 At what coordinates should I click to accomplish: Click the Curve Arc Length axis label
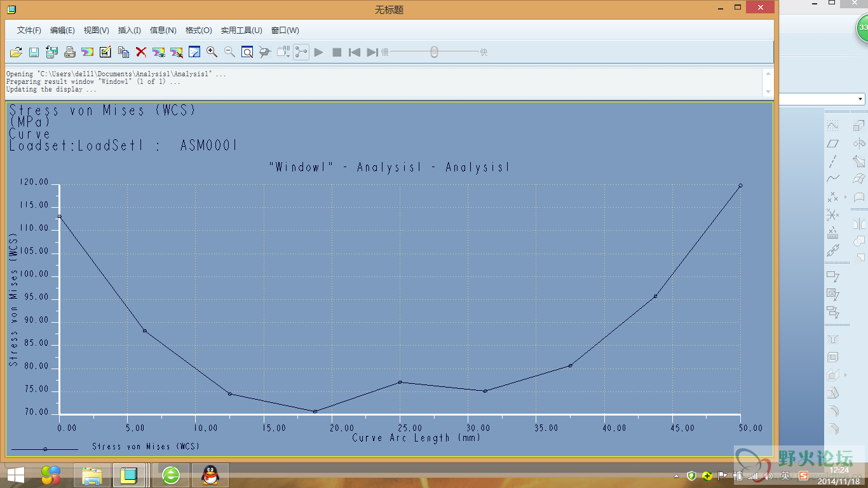click(x=416, y=438)
